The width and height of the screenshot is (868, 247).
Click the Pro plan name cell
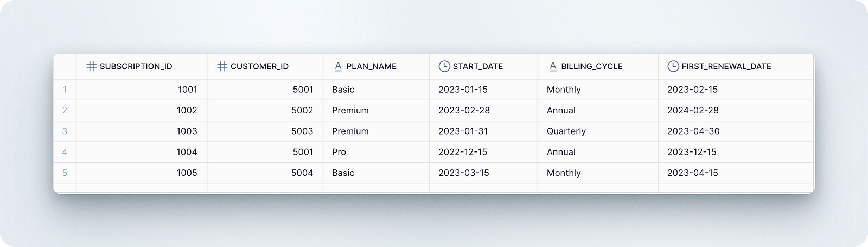[x=376, y=152]
